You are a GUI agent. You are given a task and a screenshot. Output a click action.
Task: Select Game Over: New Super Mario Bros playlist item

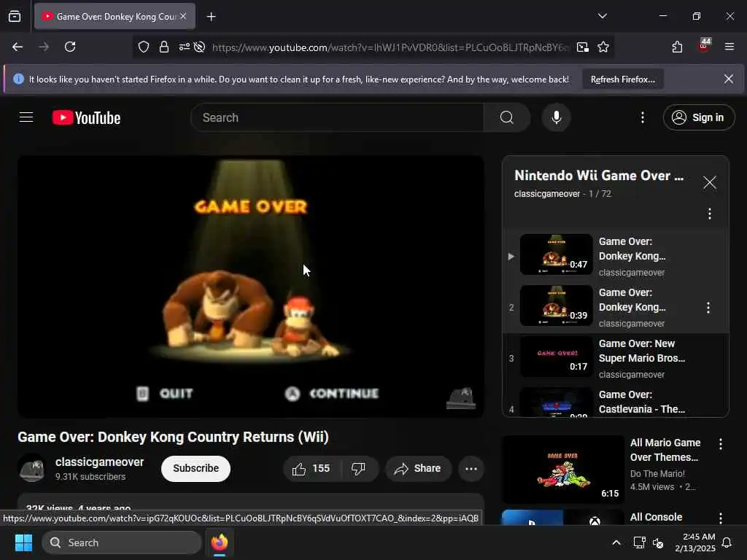pyautogui.click(x=616, y=357)
